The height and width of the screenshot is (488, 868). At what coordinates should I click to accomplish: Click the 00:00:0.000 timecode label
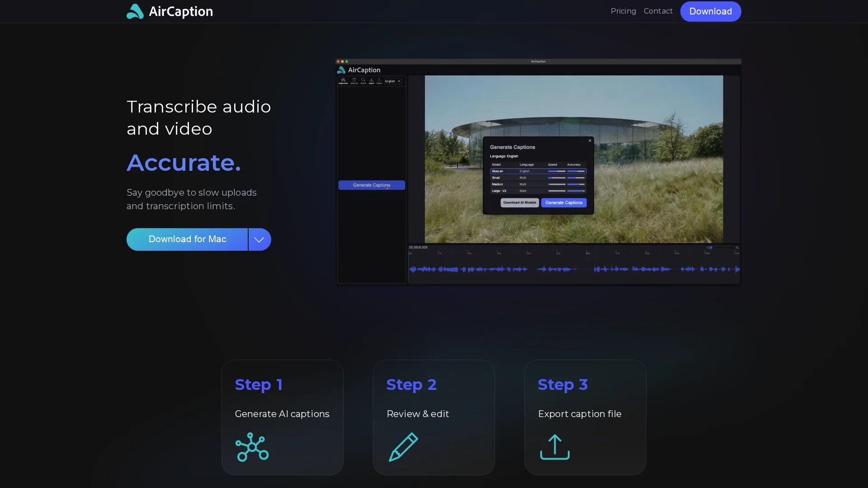(x=418, y=247)
